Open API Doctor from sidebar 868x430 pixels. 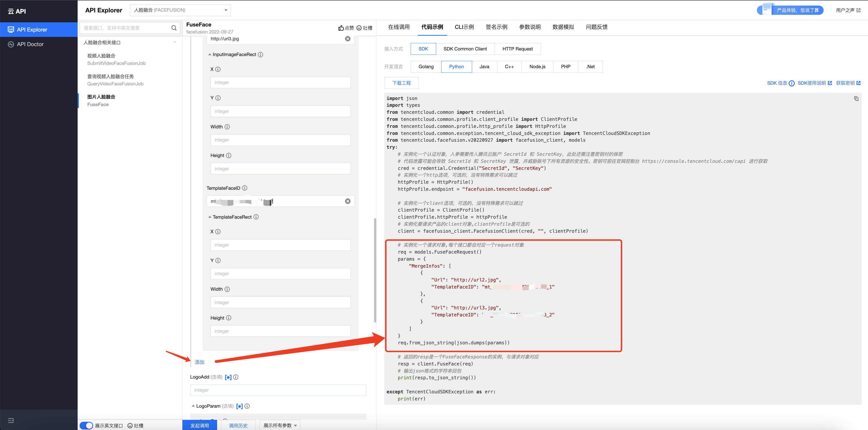tap(30, 44)
